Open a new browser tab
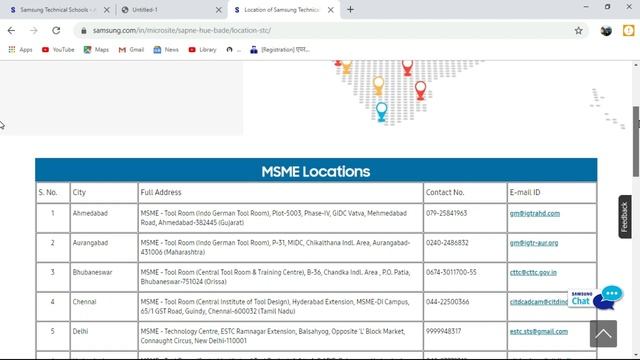 (x=350, y=9)
